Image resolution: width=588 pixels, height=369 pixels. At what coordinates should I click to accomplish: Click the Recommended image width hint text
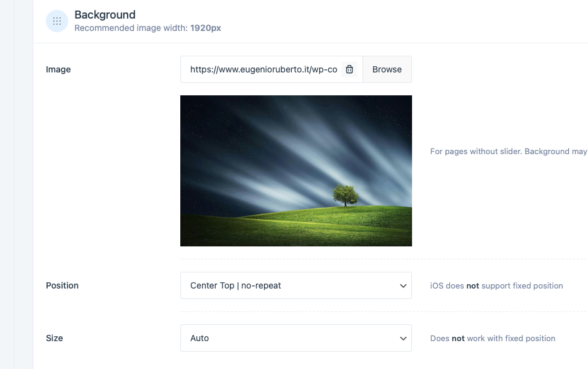(x=147, y=28)
